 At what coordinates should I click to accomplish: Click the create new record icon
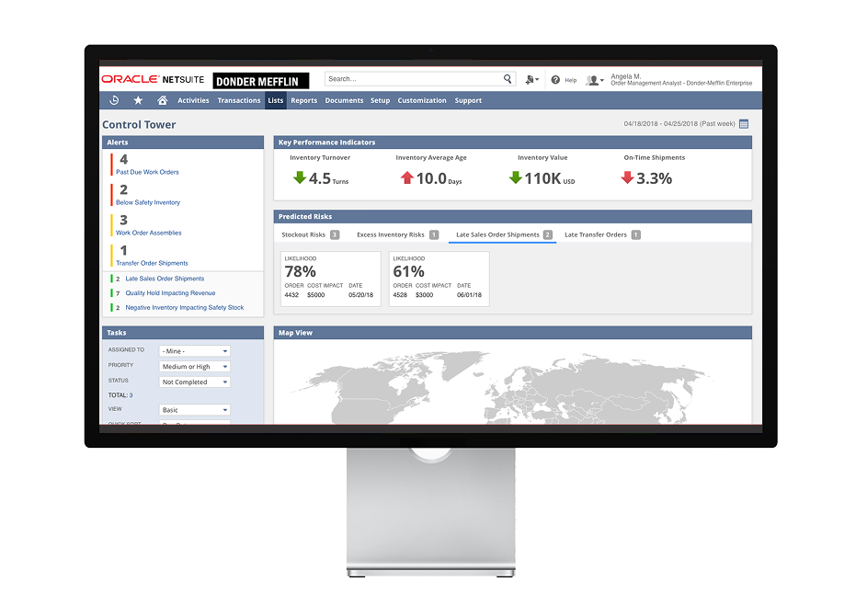tap(530, 79)
